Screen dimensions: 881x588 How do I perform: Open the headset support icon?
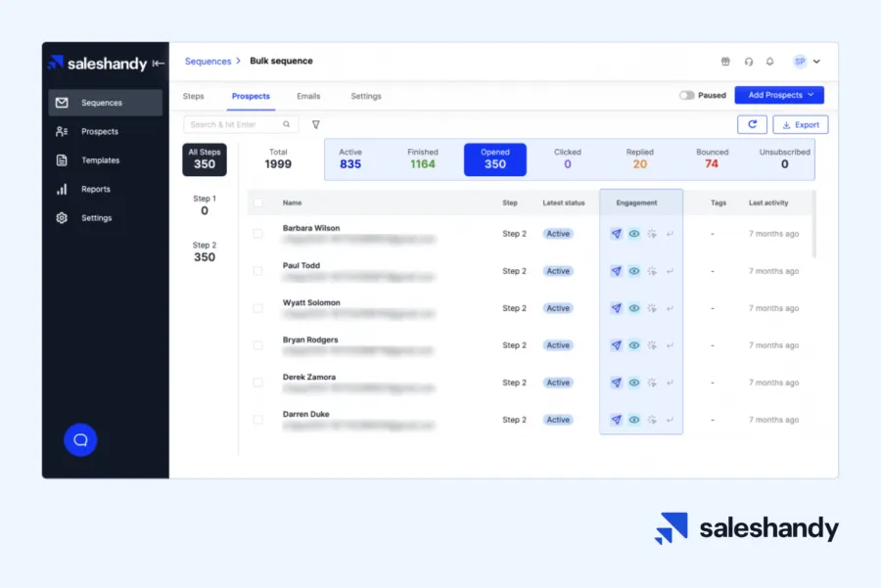tap(749, 62)
